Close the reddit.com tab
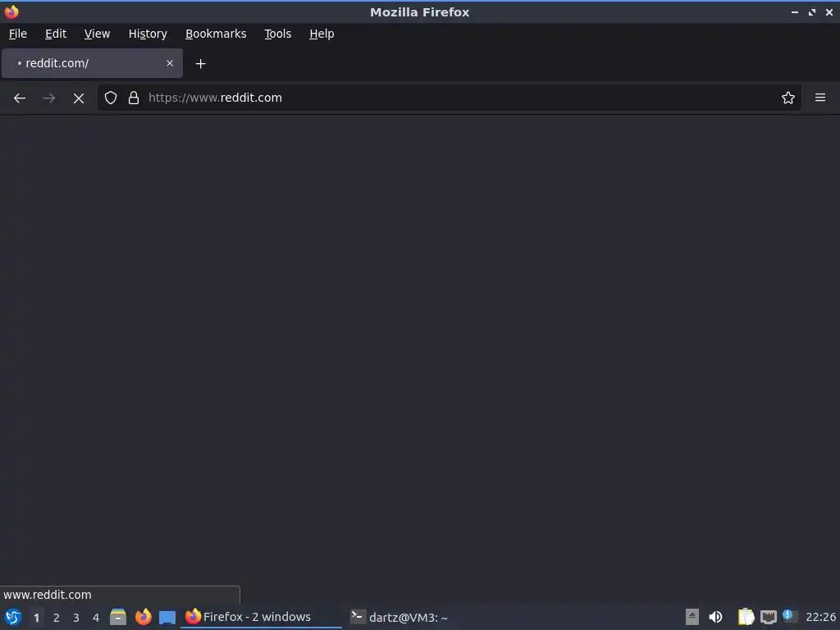 point(170,63)
